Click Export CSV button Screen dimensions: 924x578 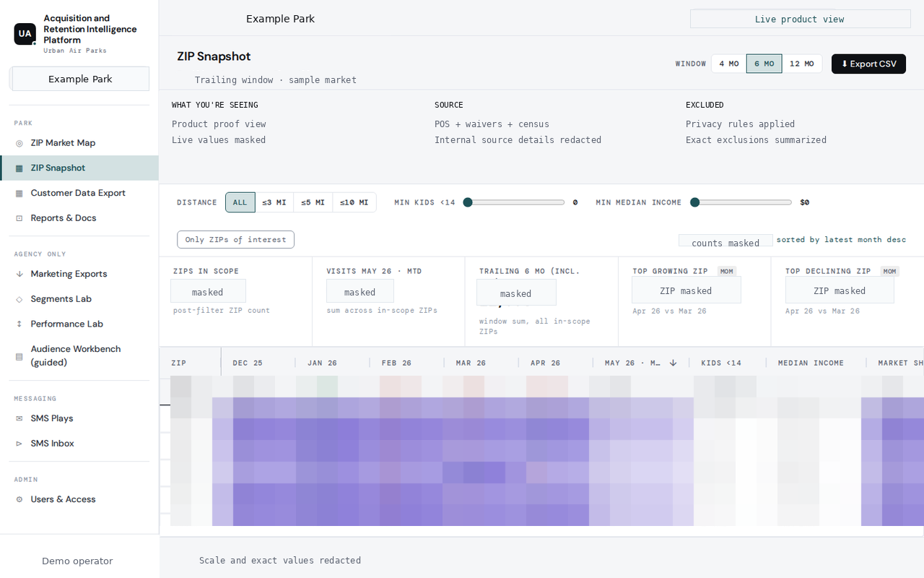[x=868, y=64]
